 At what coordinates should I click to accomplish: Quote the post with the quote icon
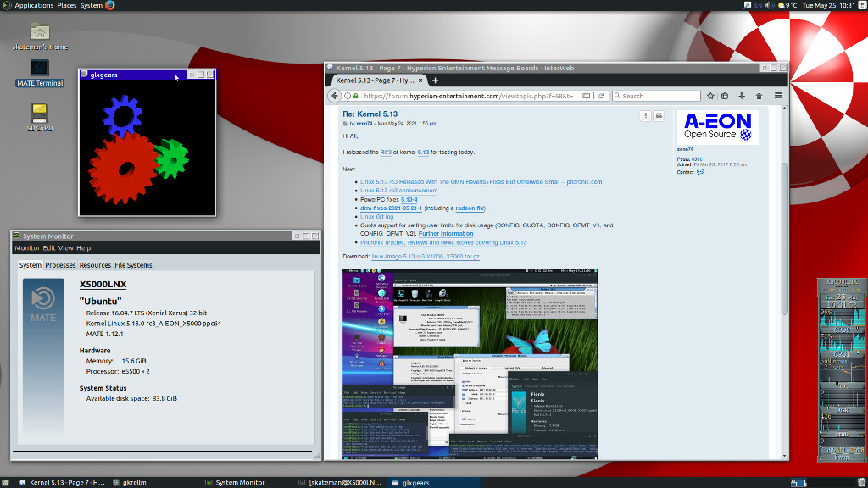tap(659, 115)
